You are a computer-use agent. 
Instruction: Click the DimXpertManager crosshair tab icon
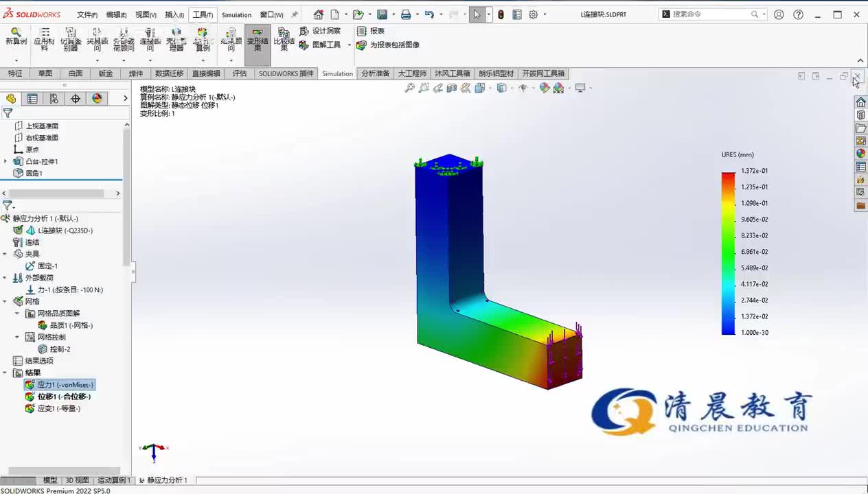click(x=76, y=99)
